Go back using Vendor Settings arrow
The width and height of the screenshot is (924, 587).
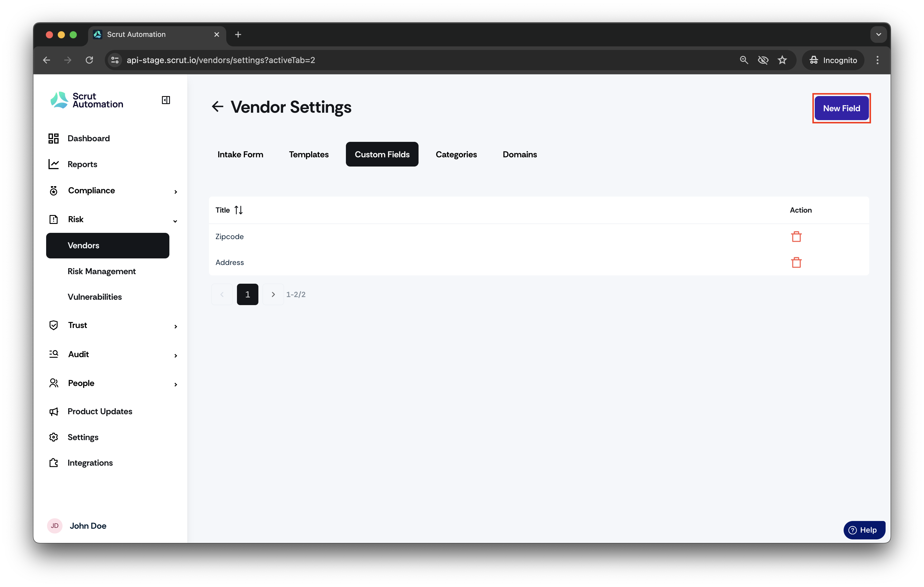pos(218,106)
